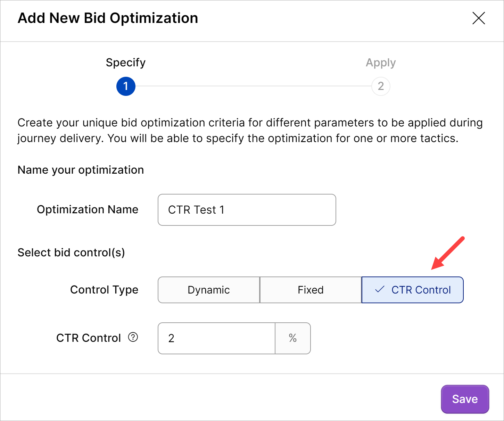Click the step 2 circle indicator
The height and width of the screenshot is (421, 504).
click(381, 86)
